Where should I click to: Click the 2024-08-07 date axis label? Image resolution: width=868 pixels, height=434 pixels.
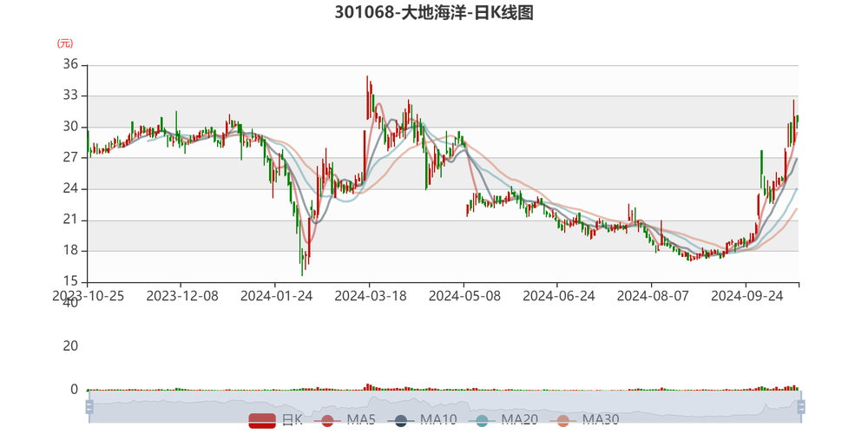653,296
